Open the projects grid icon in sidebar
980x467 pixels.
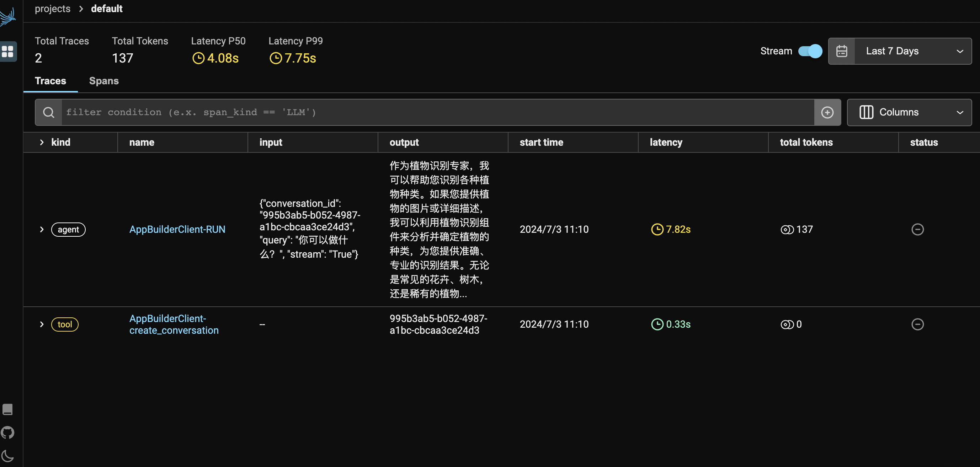(7, 51)
